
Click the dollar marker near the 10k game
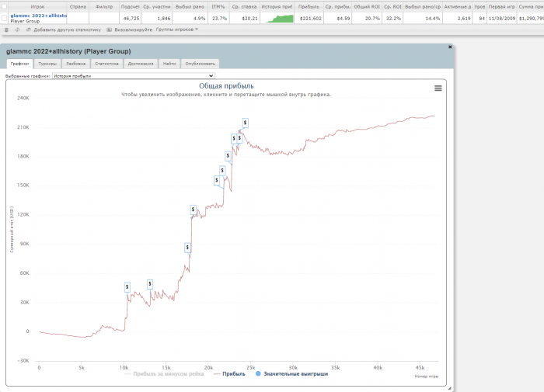[x=127, y=286]
